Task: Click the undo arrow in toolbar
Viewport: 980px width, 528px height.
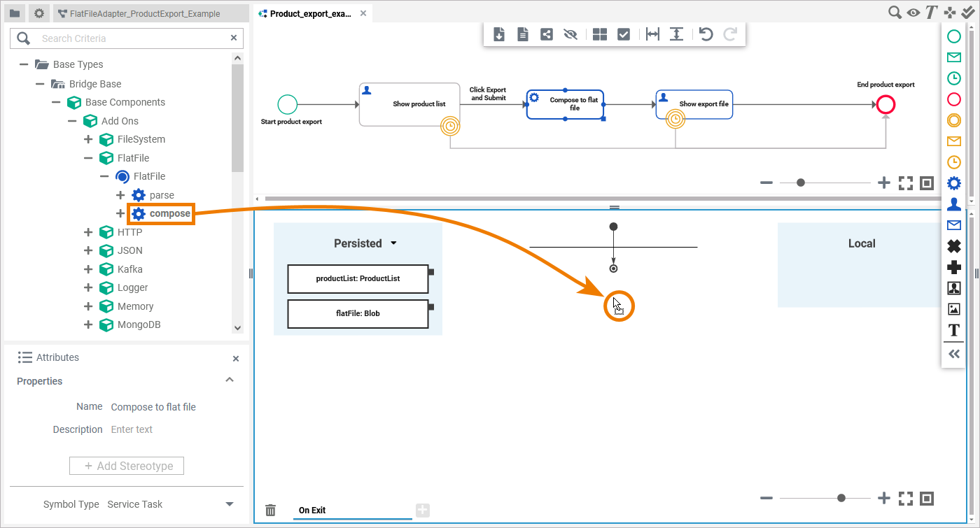Action: coord(706,34)
